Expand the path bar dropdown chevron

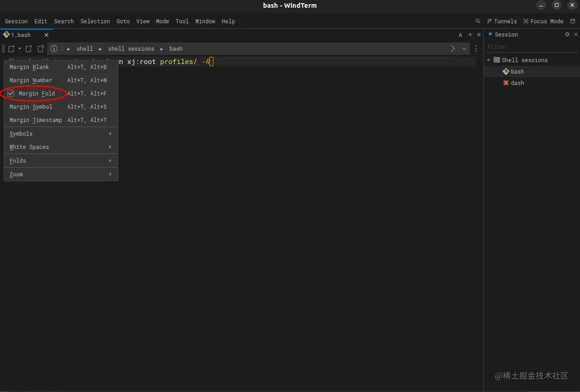(x=464, y=48)
